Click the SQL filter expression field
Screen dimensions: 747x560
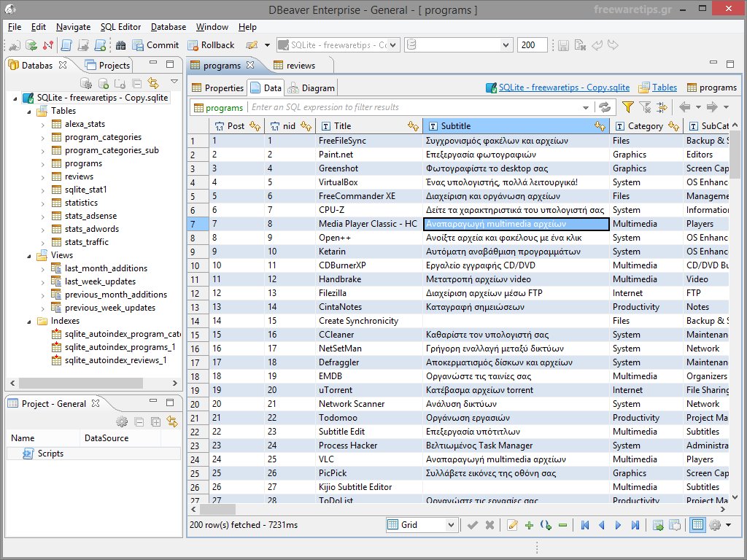click(x=414, y=107)
